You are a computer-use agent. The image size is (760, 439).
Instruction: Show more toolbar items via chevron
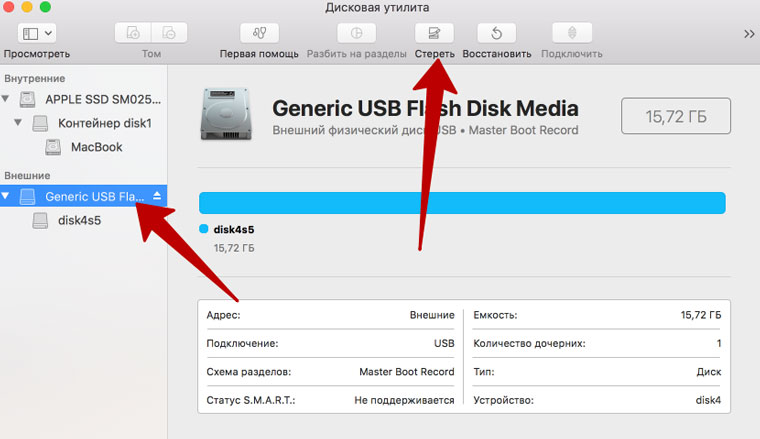pos(749,33)
